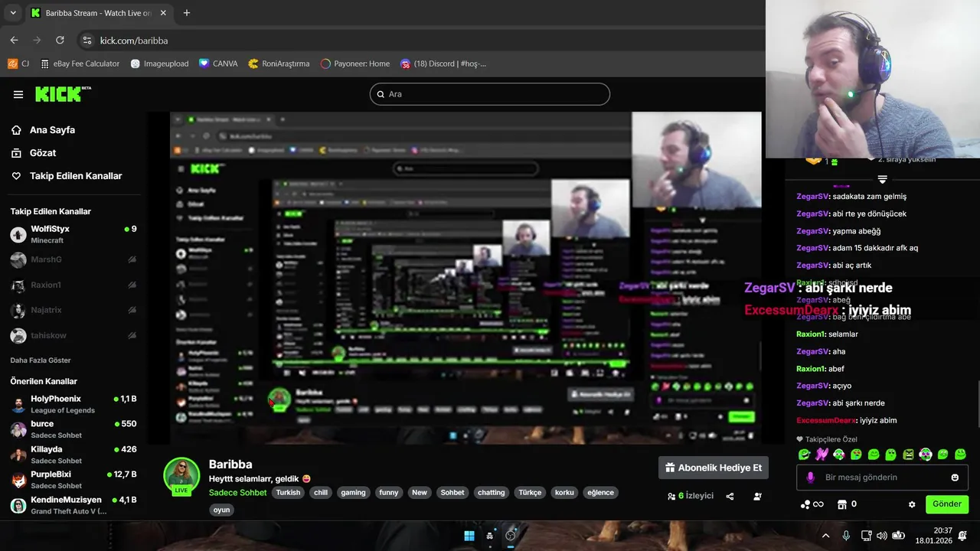The image size is (980, 551).
Task: Open the CANVA bookmark
Action: tap(218, 64)
